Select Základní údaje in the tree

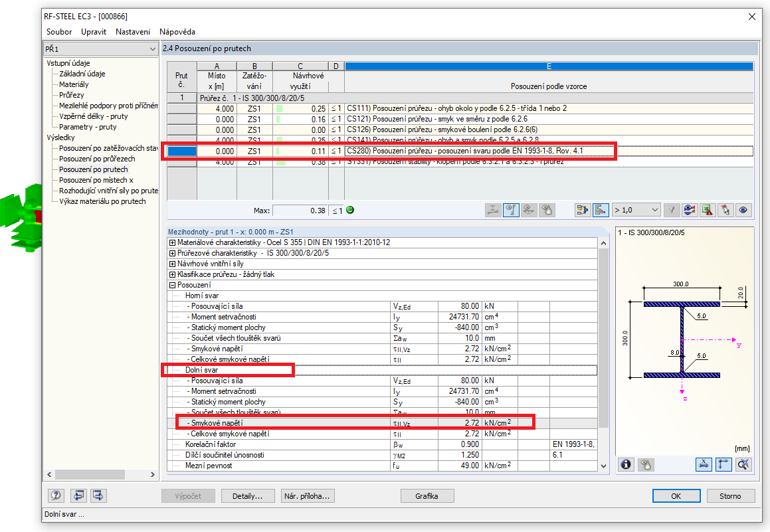pos(82,74)
